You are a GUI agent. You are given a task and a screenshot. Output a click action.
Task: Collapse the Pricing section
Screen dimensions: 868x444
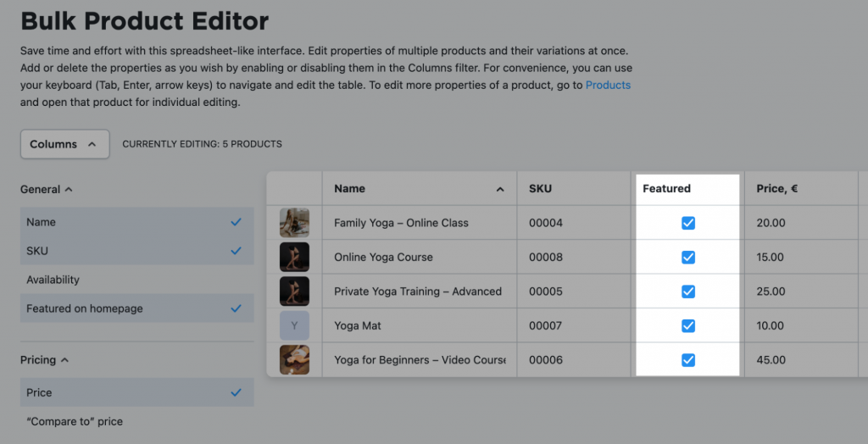click(45, 360)
